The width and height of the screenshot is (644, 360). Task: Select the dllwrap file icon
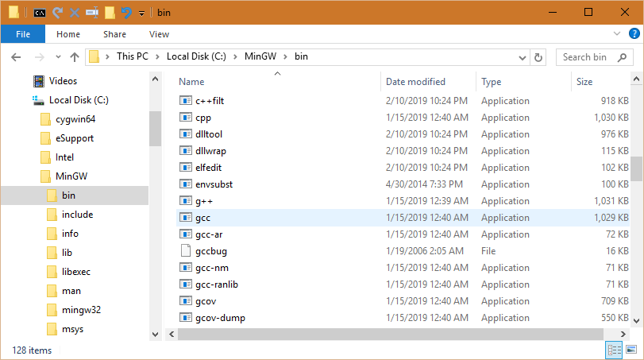point(186,151)
